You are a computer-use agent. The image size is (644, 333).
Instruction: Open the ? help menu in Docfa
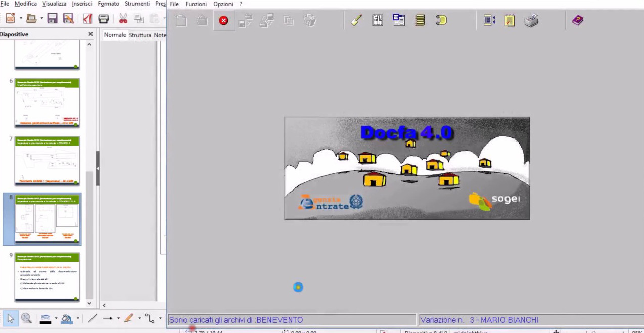pos(241,4)
